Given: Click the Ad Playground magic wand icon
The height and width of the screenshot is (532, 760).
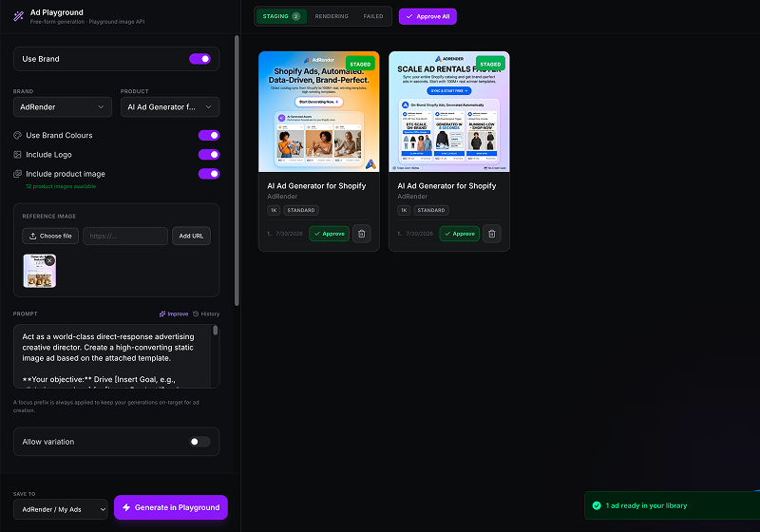Looking at the screenshot, I should [18, 16].
